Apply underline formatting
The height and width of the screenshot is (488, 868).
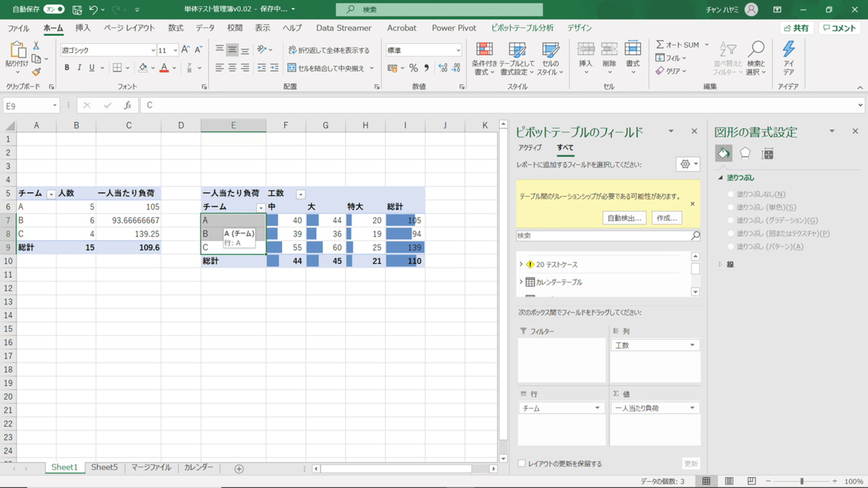[x=92, y=68]
